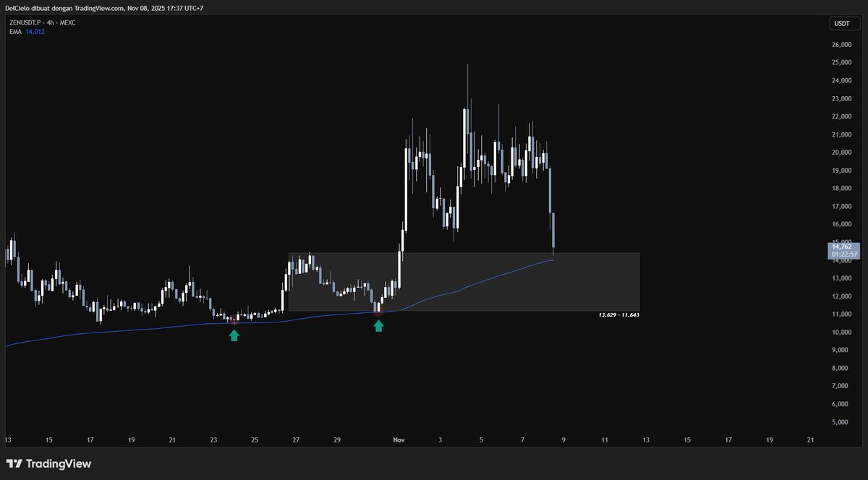Select the left green arrow buy marker

pyautogui.click(x=234, y=335)
